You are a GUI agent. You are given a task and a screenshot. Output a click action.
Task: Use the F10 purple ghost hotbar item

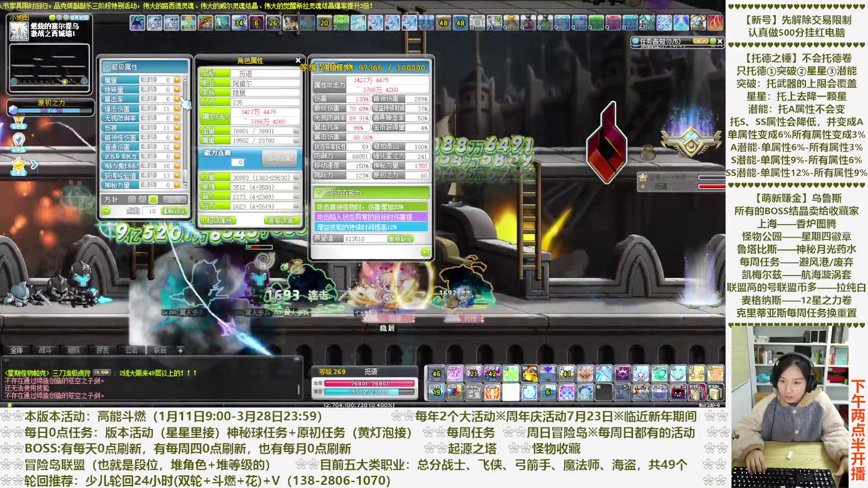coord(678,392)
